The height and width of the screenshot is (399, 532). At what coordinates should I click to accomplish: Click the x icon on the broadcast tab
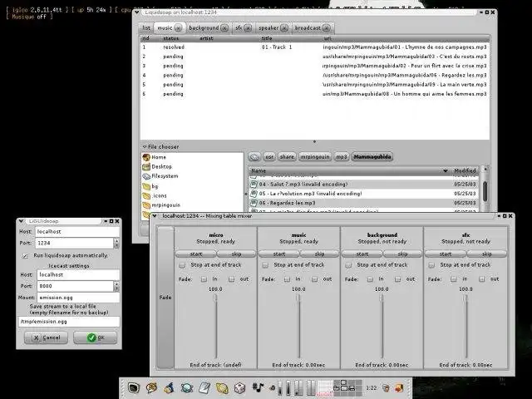[326, 27]
